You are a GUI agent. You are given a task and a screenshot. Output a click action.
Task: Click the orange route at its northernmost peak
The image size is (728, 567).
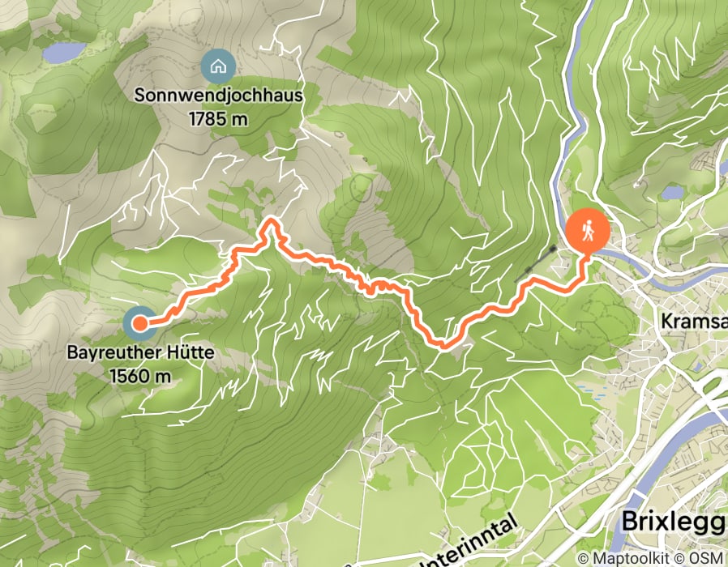pyautogui.click(x=271, y=222)
